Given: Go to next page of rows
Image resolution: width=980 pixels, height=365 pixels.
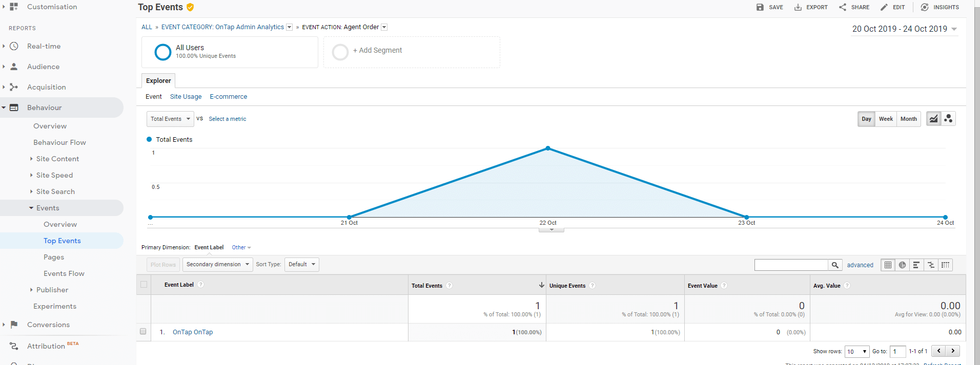Looking at the screenshot, I should click(953, 351).
